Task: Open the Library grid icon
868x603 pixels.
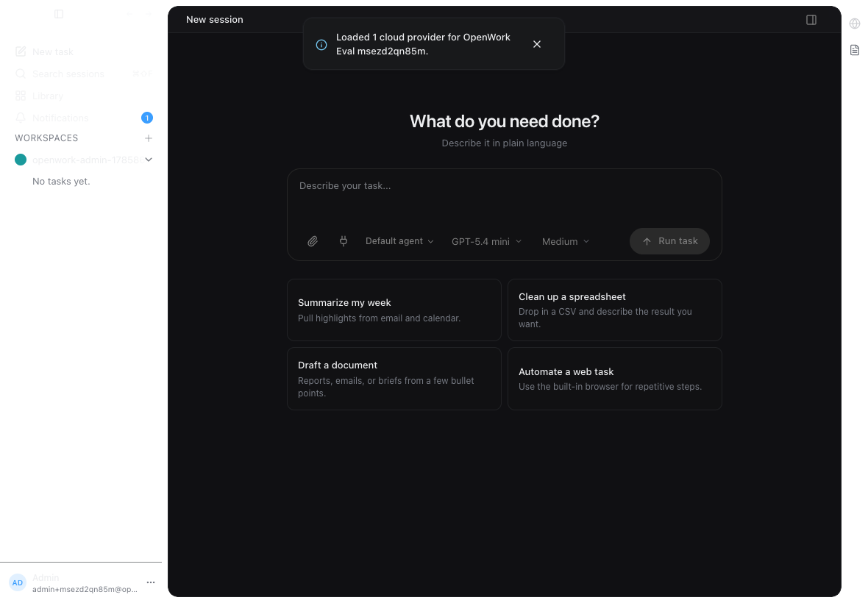Action: [21, 96]
